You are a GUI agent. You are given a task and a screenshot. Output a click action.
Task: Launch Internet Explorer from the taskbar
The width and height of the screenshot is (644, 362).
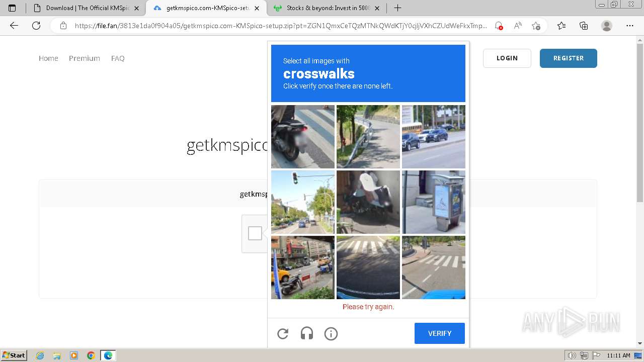pos(40,355)
